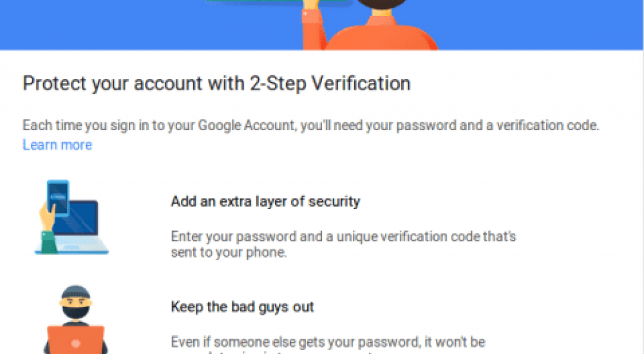Open the Learn more link
The height and width of the screenshot is (354, 644).
57,145
